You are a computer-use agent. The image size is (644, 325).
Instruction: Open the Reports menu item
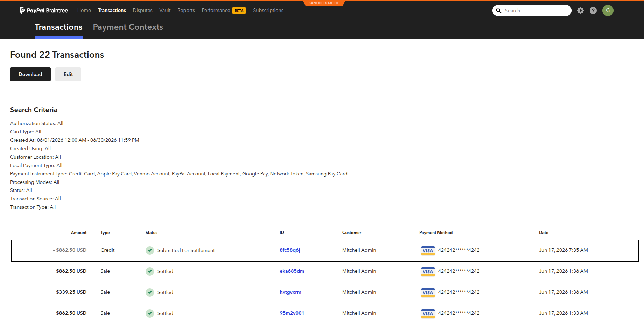(186, 10)
